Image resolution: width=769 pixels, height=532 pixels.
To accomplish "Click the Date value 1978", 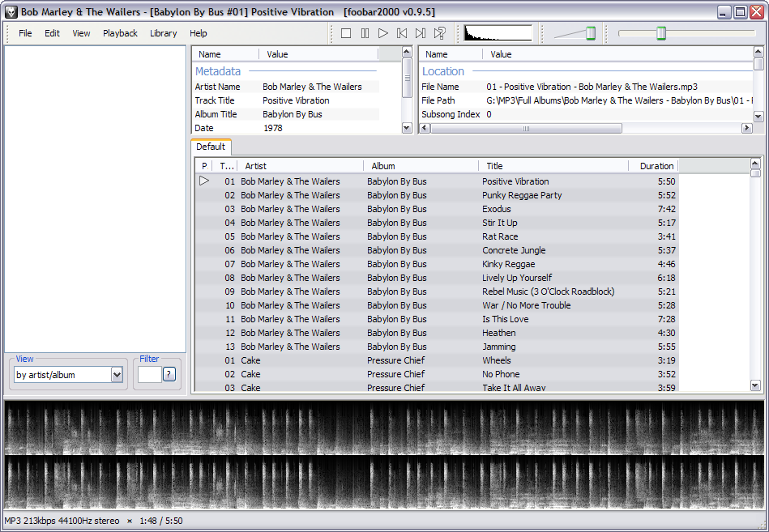I will (273, 128).
